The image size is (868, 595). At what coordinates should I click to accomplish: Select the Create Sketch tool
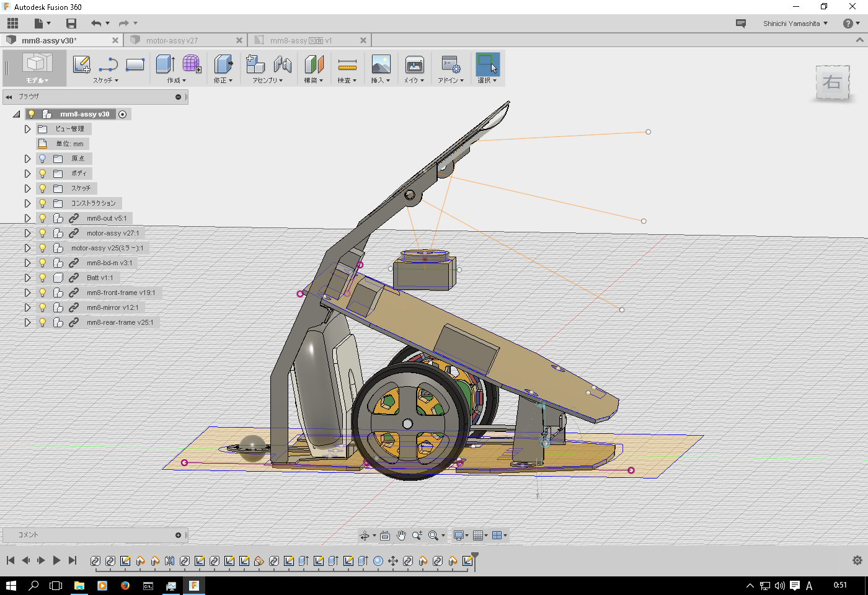(x=82, y=64)
